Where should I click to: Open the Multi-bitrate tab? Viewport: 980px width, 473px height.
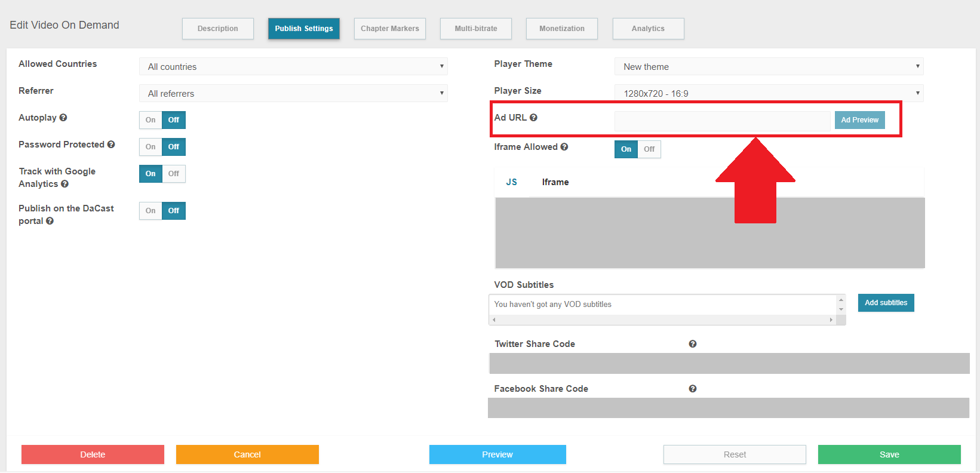pyautogui.click(x=476, y=29)
